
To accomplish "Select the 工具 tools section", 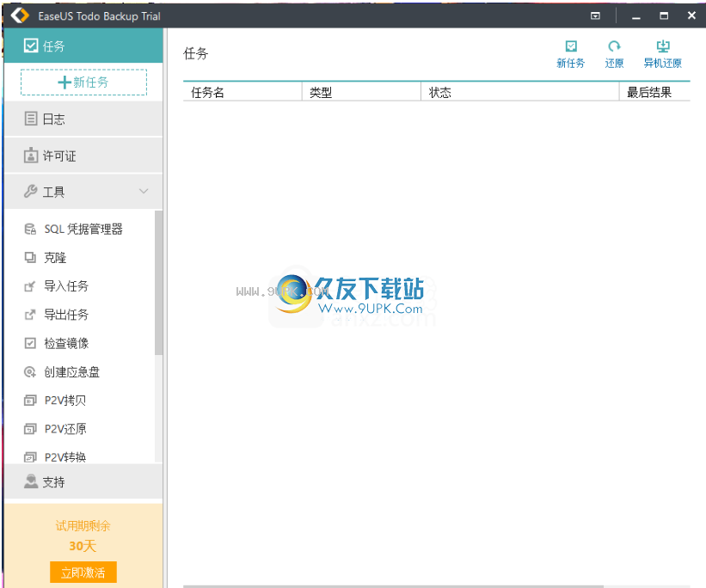I will click(83, 192).
